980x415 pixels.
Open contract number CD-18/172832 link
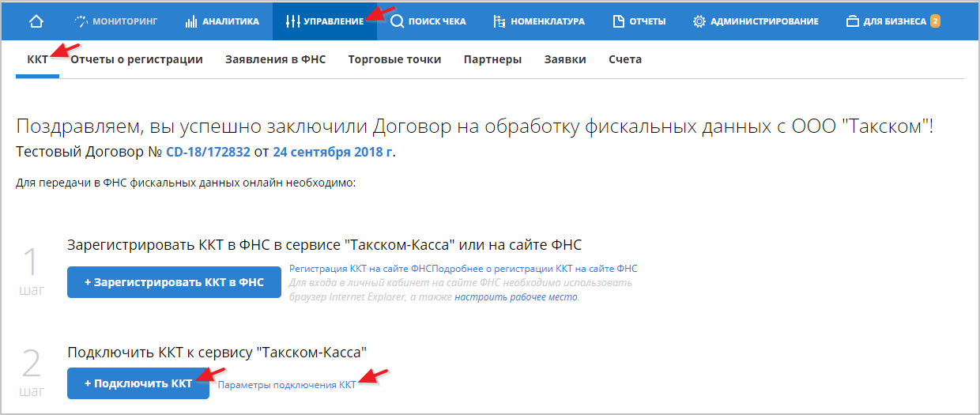208,152
